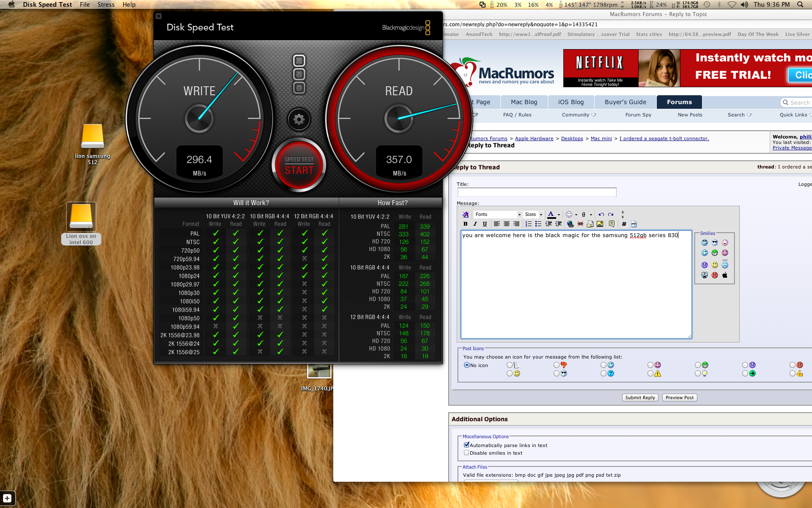The height and width of the screenshot is (508, 812).
Task: Enable 'Disable smilies in text' checkbox
Action: [x=466, y=453]
